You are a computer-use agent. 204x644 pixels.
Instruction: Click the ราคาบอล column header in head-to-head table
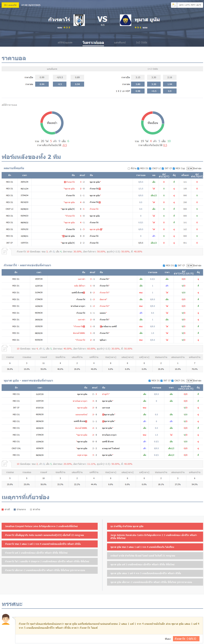[x=141, y=175]
